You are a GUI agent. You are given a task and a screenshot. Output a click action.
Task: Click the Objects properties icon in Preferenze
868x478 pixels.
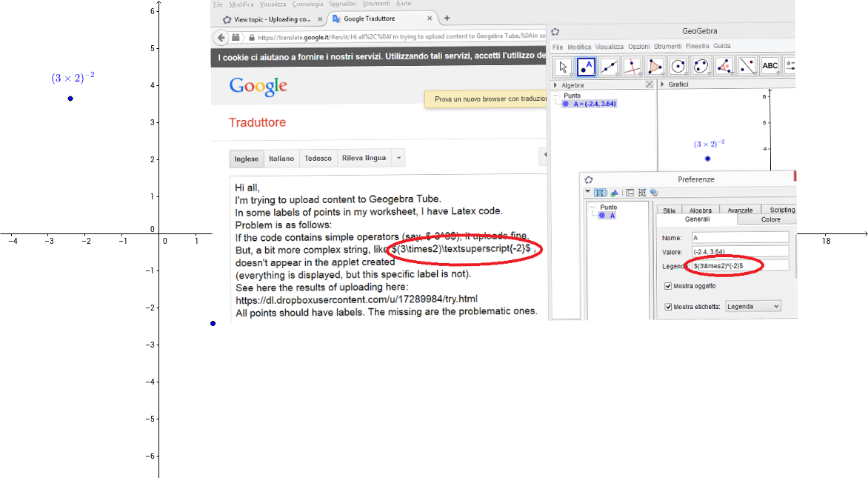pyautogui.click(x=599, y=193)
